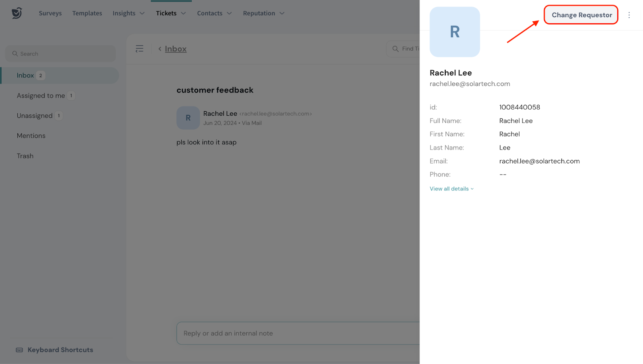Screen dimensions: 643x364
Task: Expand View all details link
Action: 451,189
